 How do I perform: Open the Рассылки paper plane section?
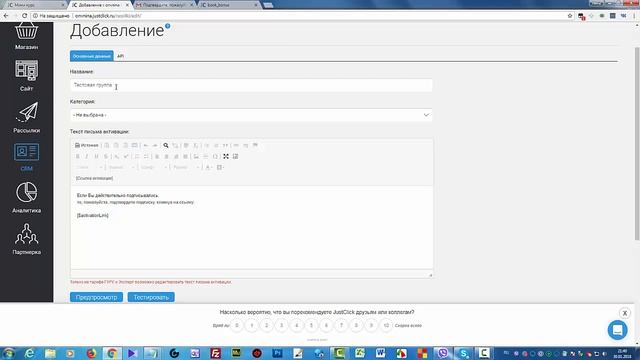tap(27, 118)
